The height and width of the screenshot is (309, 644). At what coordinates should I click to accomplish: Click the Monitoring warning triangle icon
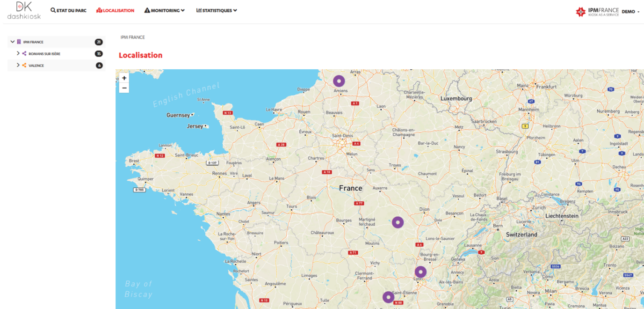tap(148, 9)
